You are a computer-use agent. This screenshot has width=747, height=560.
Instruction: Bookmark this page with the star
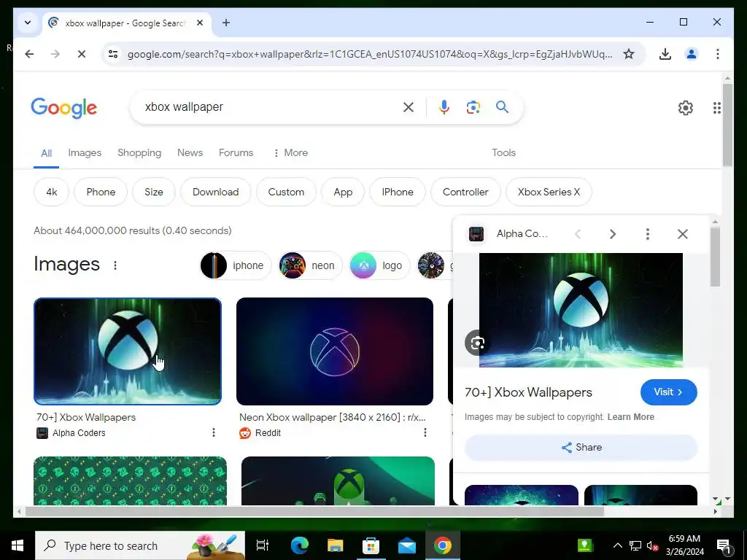click(629, 54)
